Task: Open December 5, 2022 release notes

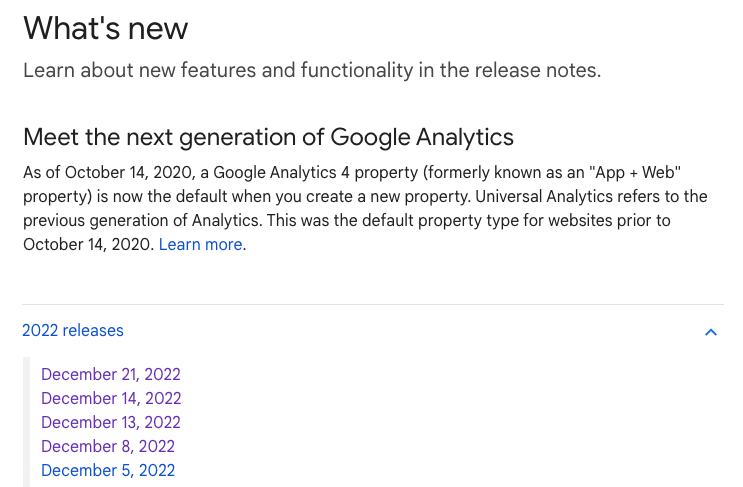Action: [108, 470]
